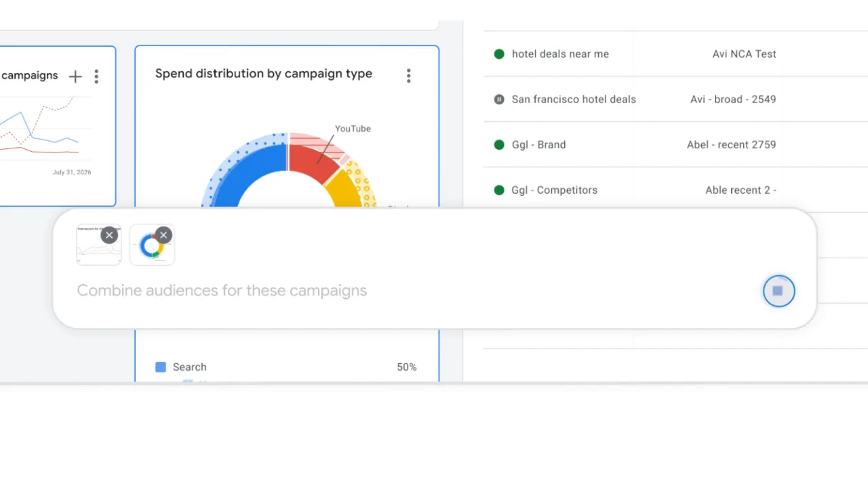This screenshot has height=488, width=868.
Task: Click the "Abel - recent 2759" cell
Action: tap(731, 144)
